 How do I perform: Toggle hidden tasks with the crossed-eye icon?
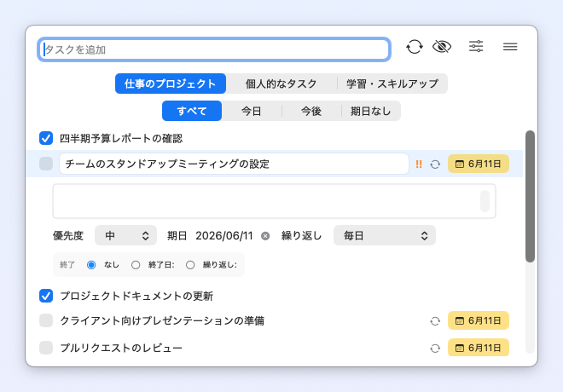tap(442, 47)
